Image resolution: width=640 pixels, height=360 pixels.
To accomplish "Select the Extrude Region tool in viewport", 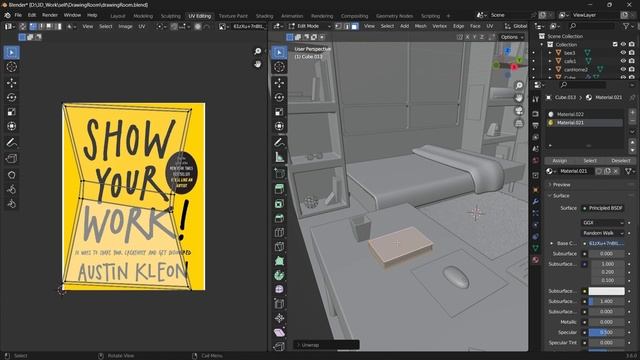I will point(279,189).
